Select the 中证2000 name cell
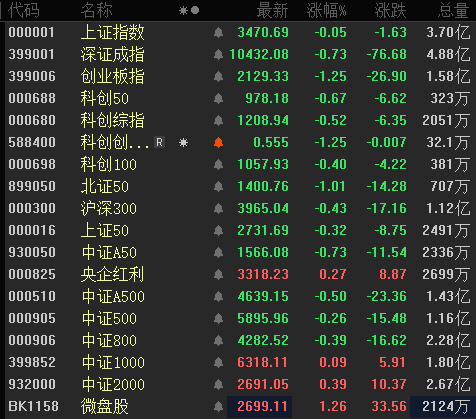476x419 pixels. 113,385
